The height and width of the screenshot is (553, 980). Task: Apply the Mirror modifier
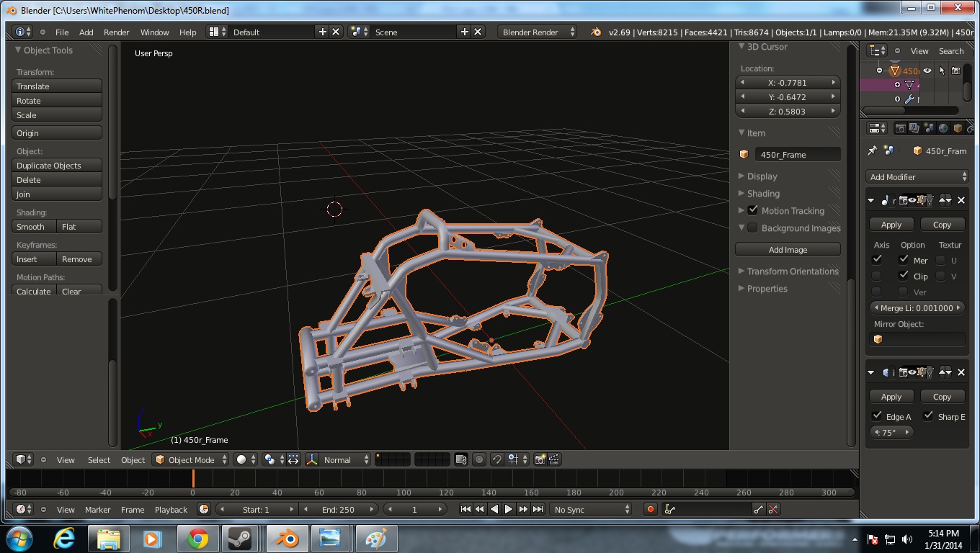[x=891, y=224]
